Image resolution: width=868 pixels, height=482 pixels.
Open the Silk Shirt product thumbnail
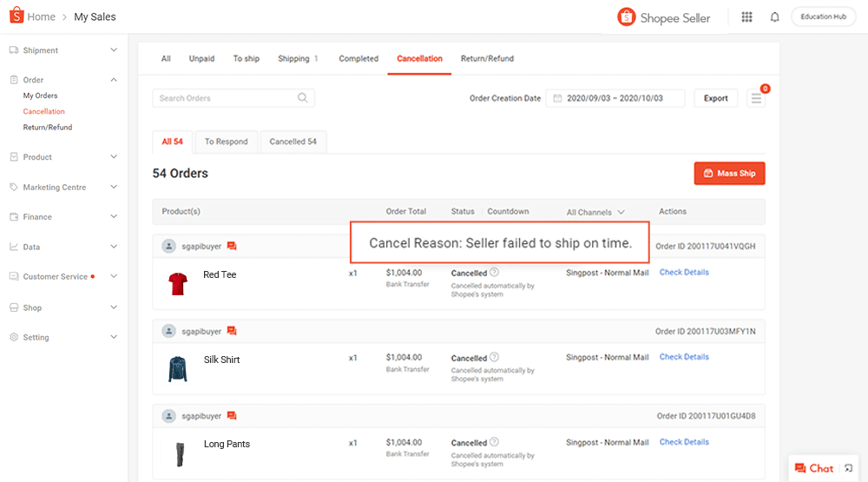(178, 368)
